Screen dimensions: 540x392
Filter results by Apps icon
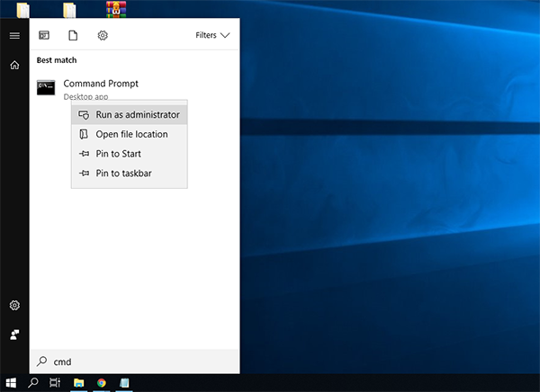[x=44, y=35]
